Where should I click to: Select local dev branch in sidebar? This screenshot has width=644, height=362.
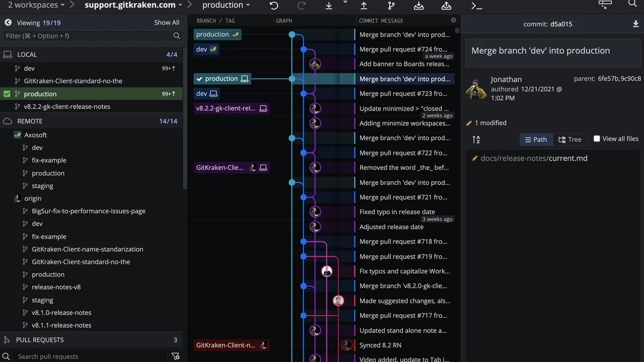click(x=91, y=68)
